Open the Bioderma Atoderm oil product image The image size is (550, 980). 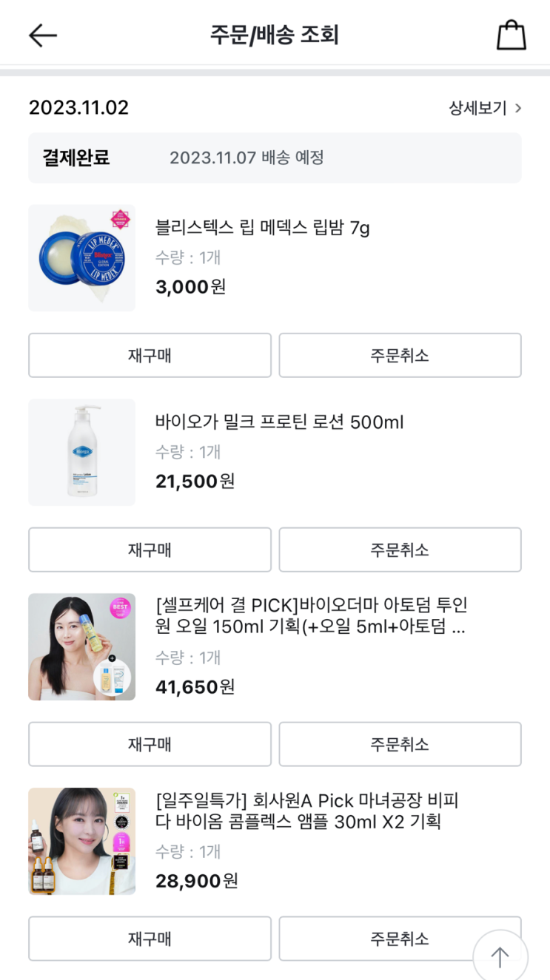(81, 646)
